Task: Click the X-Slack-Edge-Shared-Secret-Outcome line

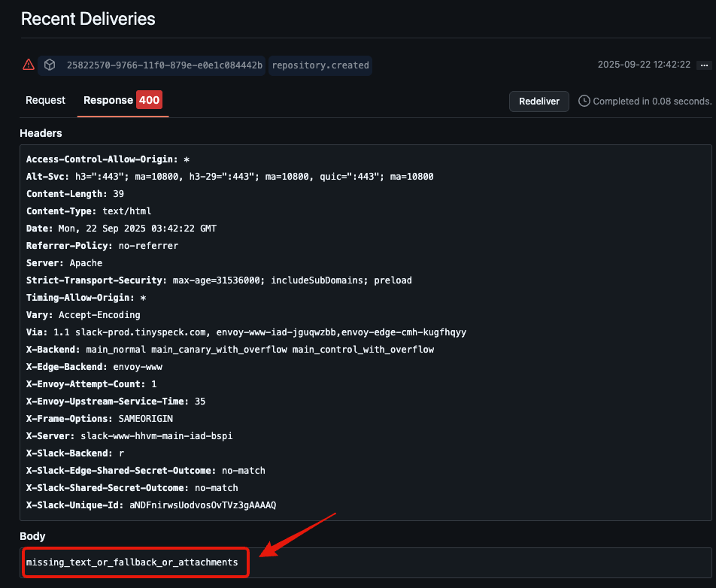Action: (146, 471)
